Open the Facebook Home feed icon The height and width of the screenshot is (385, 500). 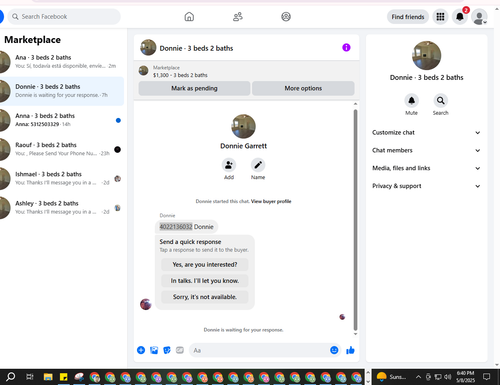(x=189, y=17)
